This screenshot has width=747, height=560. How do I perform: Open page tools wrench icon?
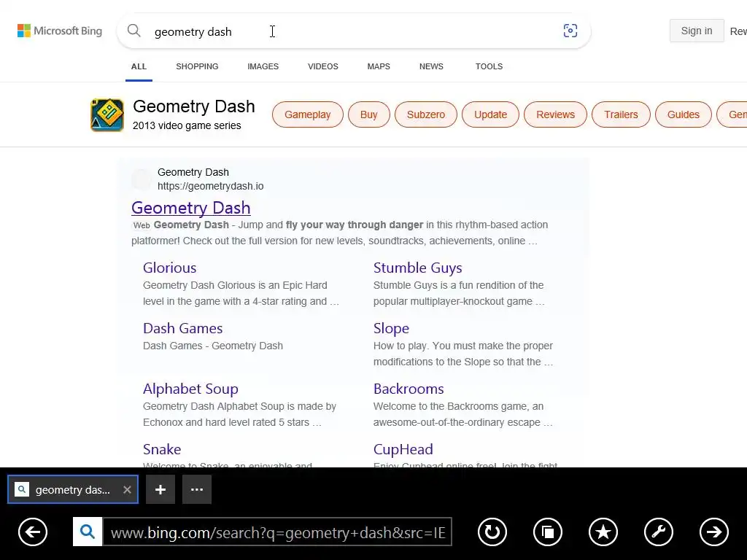tap(659, 532)
